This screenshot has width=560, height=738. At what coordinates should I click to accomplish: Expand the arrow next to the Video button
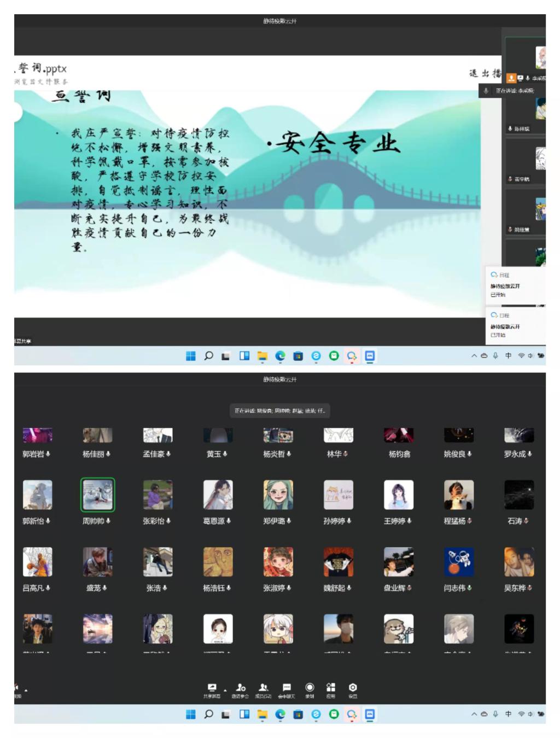(x=26, y=690)
